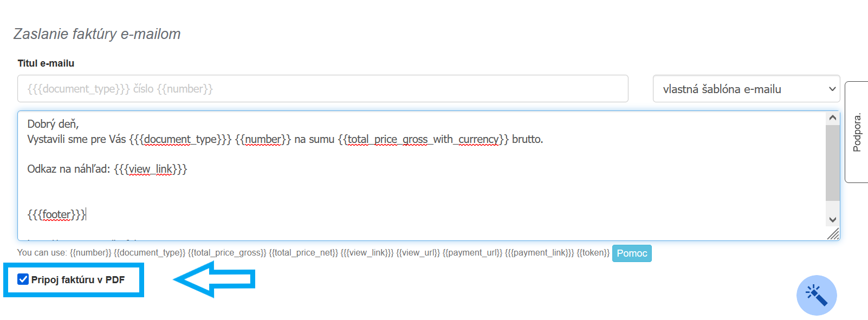The image size is (868, 320).
Task: Click the textarea resize handle
Action: [833, 234]
